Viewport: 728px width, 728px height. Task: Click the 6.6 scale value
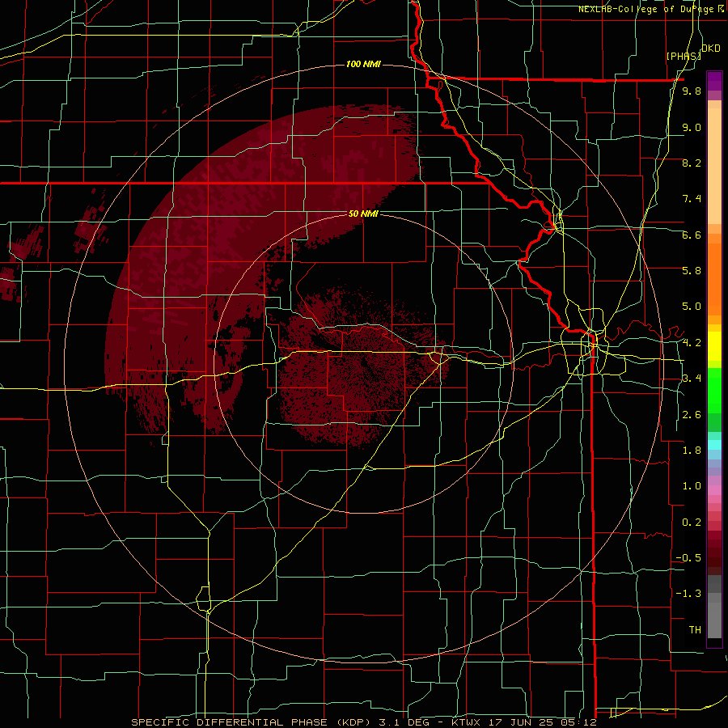pos(692,235)
